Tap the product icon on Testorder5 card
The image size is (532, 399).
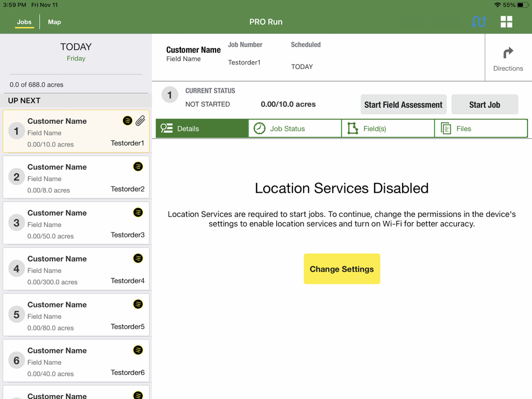[x=138, y=304]
